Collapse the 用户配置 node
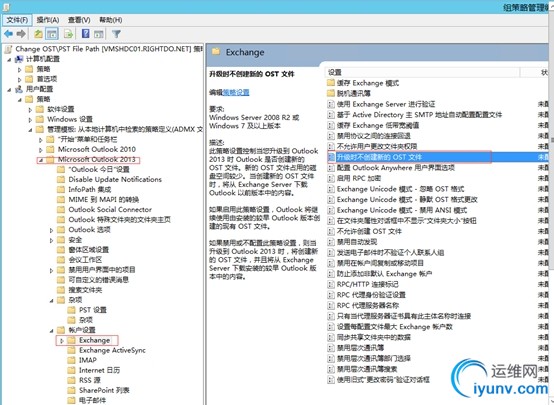The height and width of the screenshot is (405, 554). [10, 90]
